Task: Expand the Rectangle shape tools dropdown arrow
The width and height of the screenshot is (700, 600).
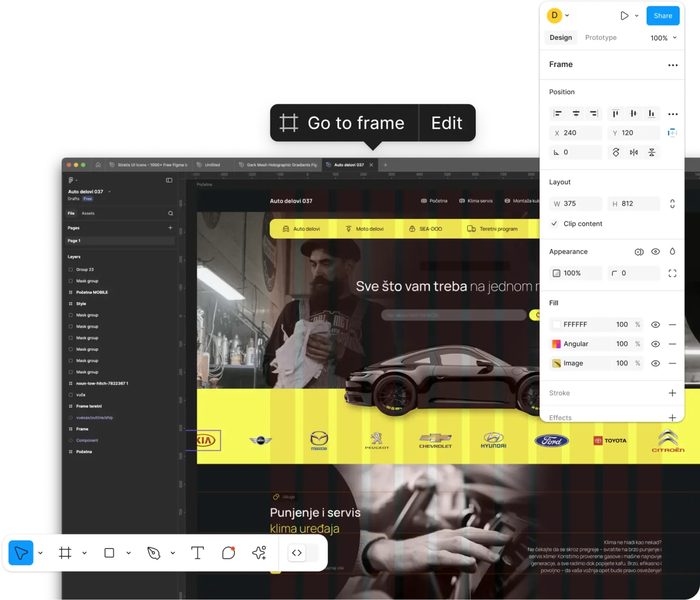Action: click(x=129, y=553)
